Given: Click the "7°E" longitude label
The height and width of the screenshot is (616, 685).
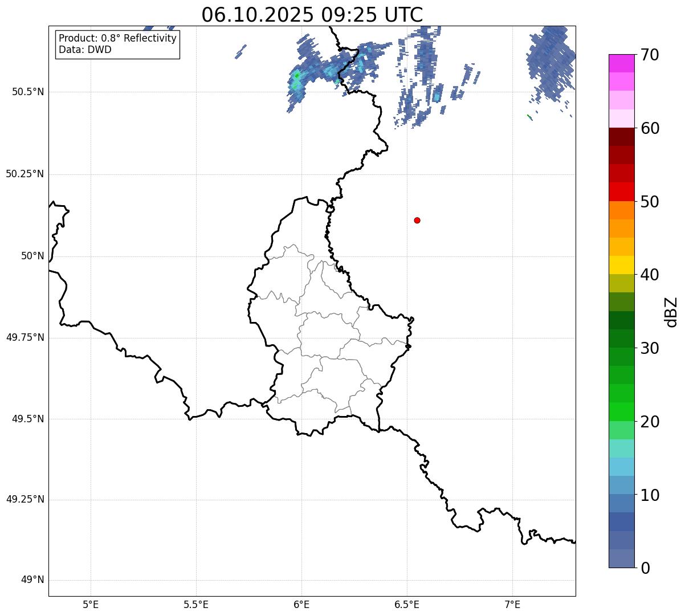Looking at the screenshot, I should click(512, 604).
